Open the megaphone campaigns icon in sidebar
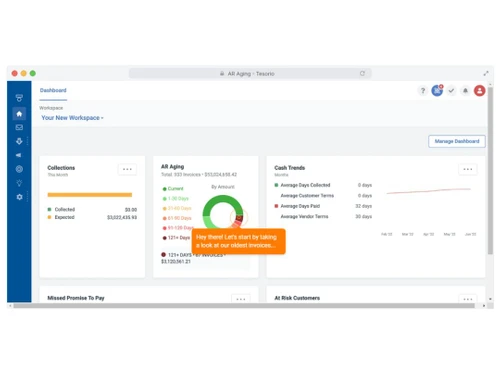500x375 pixels. click(19, 155)
